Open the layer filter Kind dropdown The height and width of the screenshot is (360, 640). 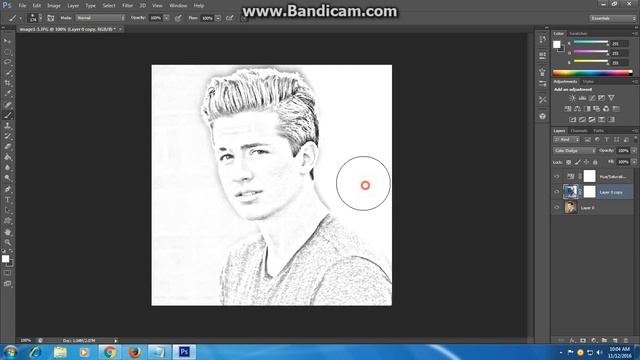click(x=567, y=140)
